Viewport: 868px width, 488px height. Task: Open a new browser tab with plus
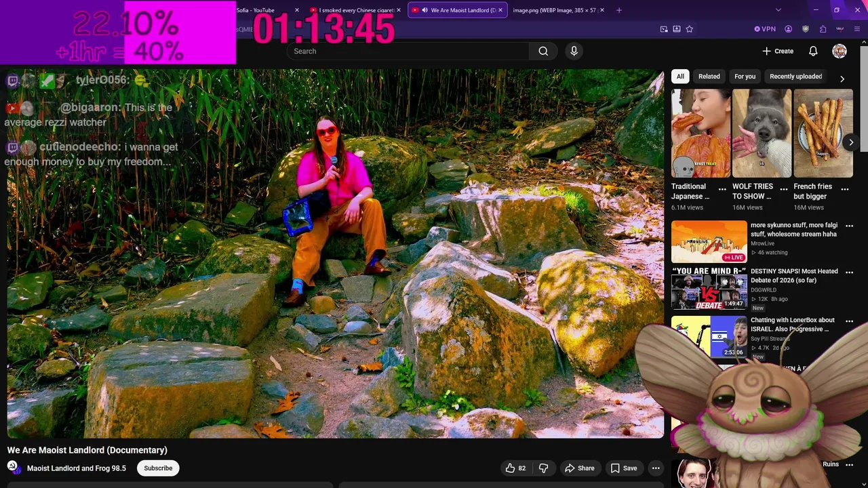tap(619, 10)
